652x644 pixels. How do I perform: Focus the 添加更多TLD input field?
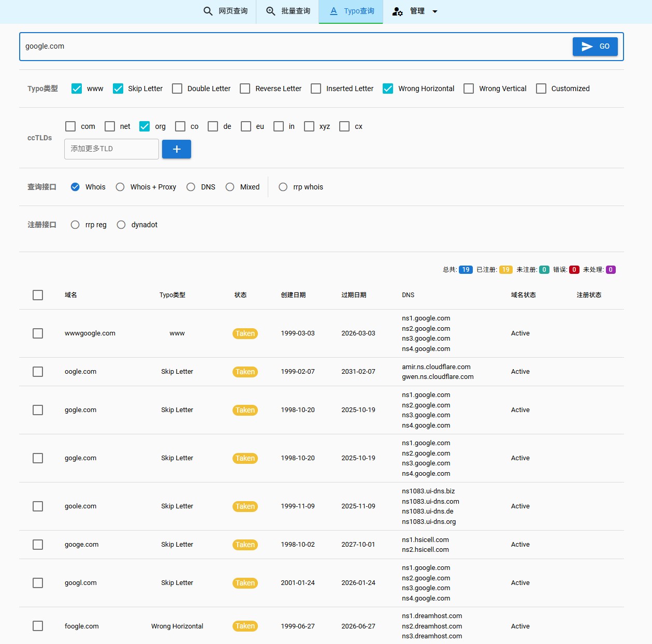(x=111, y=149)
